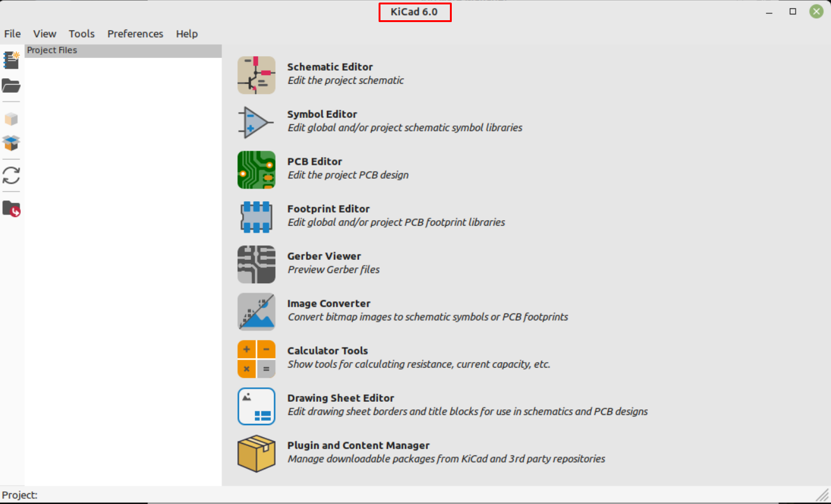Launch Schematic Editor via its transistor icon
Image resolution: width=831 pixels, height=504 pixels.
coord(256,75)
